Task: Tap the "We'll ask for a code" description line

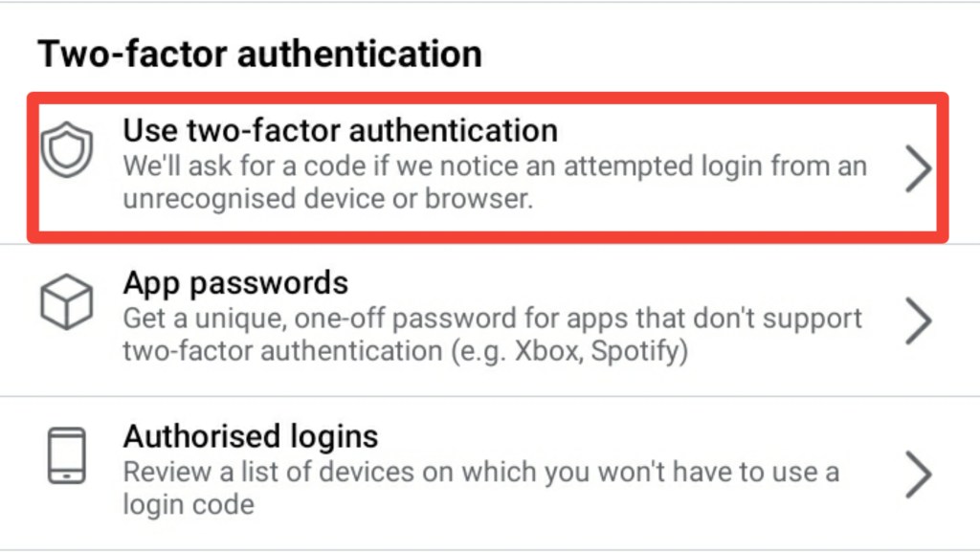Action: click(x=494, y=166)
